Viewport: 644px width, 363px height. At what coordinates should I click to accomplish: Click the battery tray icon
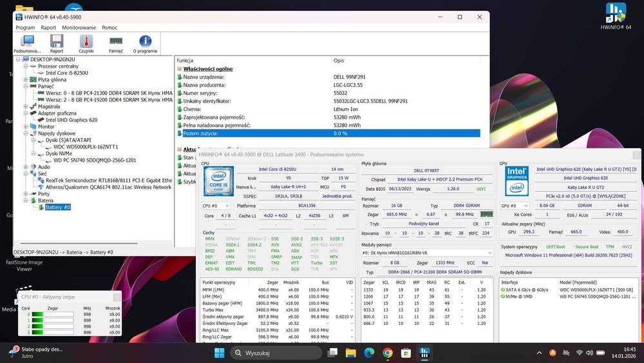(600, 353)
